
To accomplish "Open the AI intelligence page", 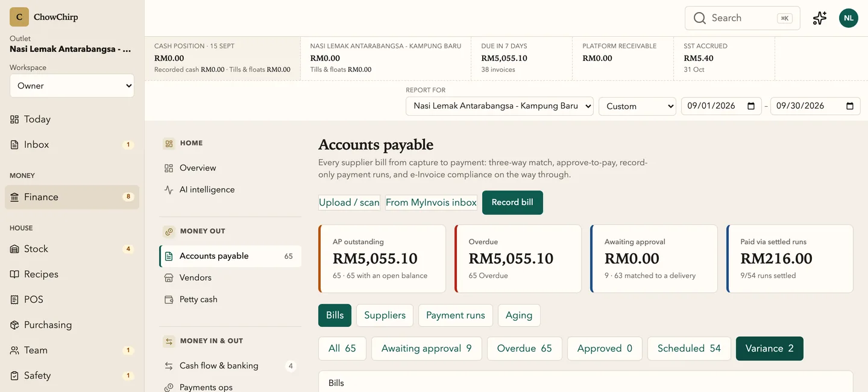I will click(230, 190).
